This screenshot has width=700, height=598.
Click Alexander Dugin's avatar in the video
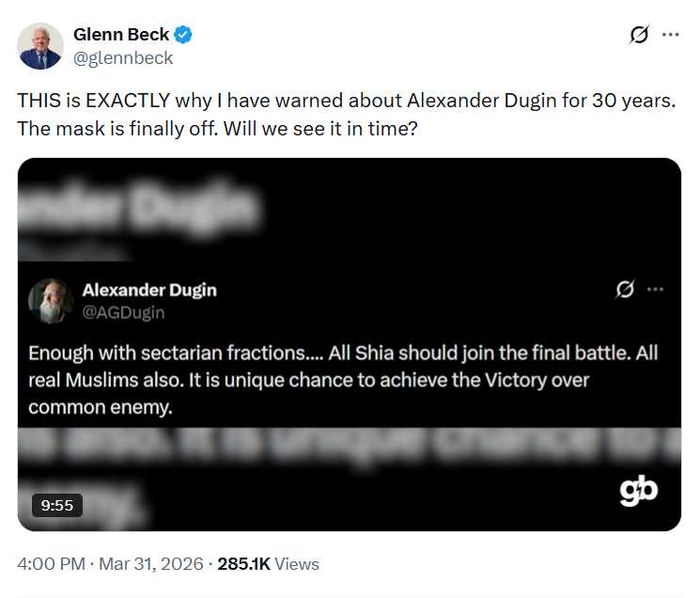tap(51, 300)
